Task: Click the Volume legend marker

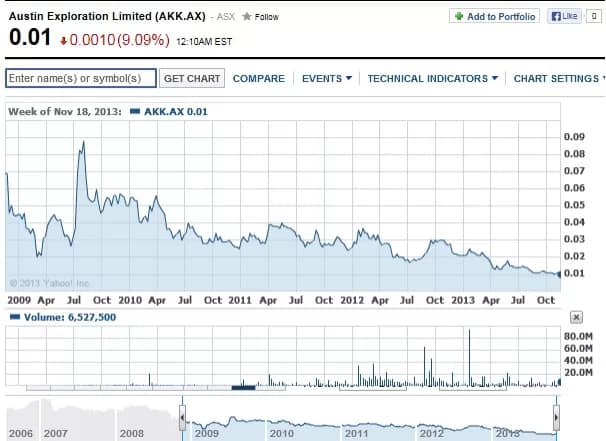Action: pos(13,317)
